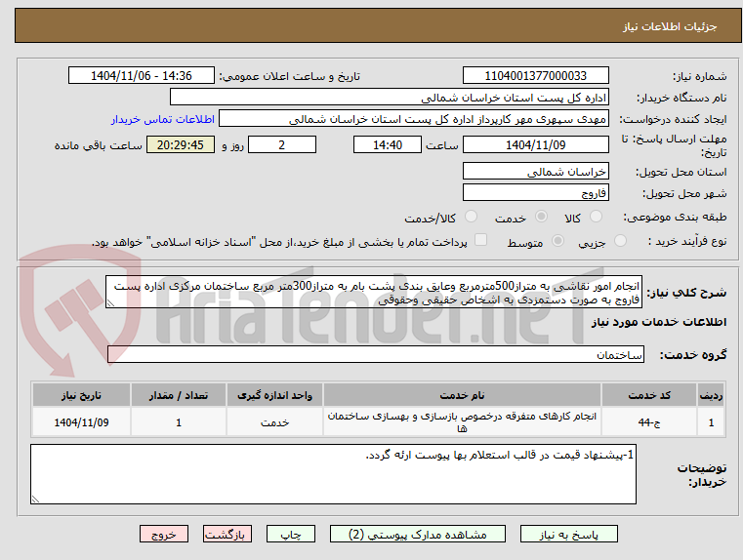Select the کالا/خدمت radio button

click(471, 217)
